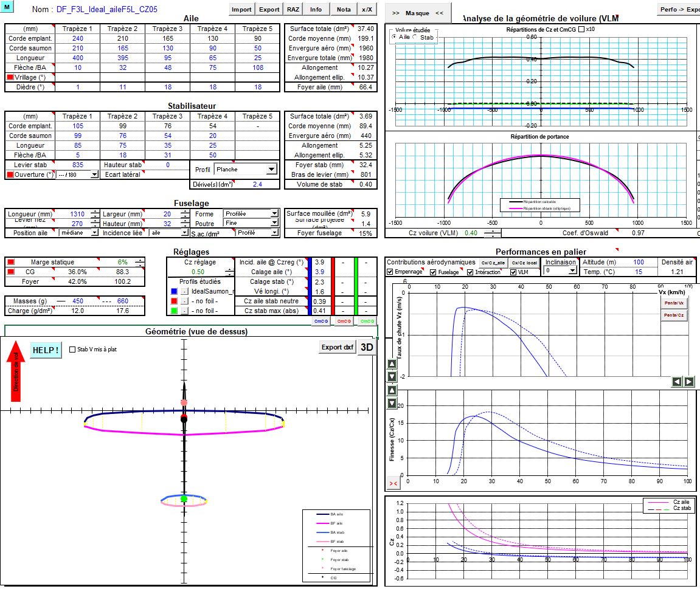Image resolution: width=700 pixels, height=589 pixels.
Task: Shift Vx axis with left arrow
Action: click(677, 382)
